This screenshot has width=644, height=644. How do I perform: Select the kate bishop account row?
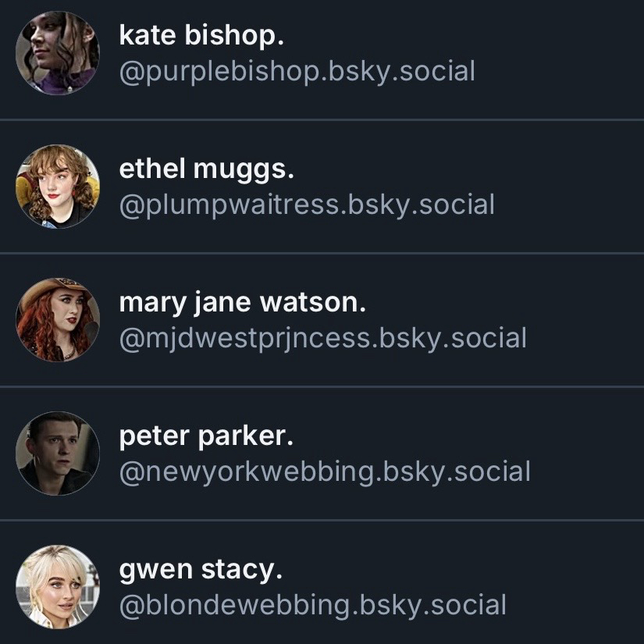click(x=546, y=55)
